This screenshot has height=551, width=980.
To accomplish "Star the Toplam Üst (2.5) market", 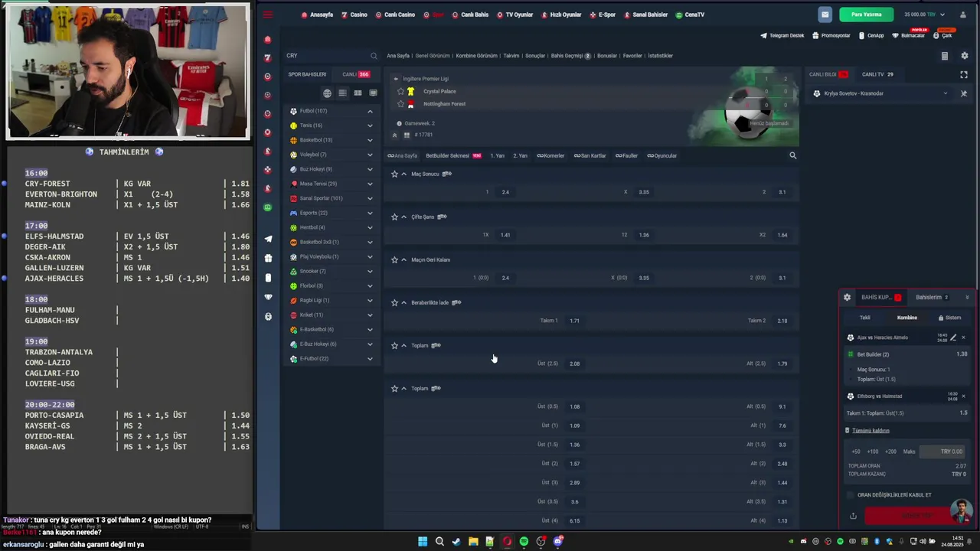I will click(394, 345).
